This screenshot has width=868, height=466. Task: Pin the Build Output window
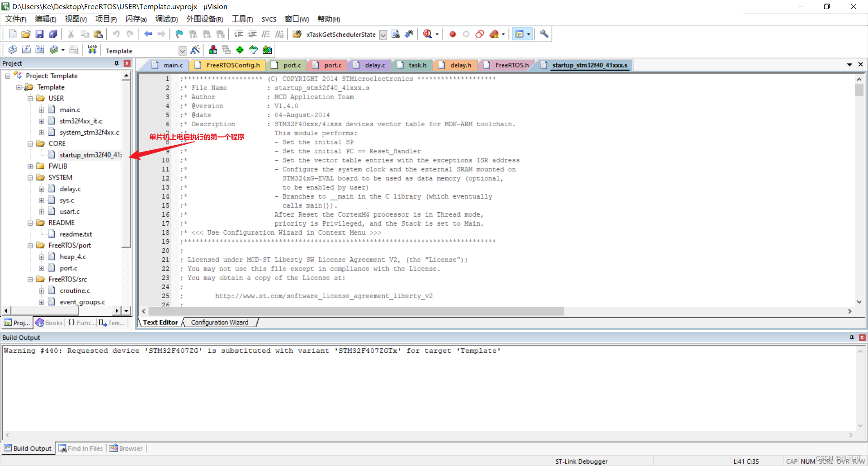pos(852,338)
